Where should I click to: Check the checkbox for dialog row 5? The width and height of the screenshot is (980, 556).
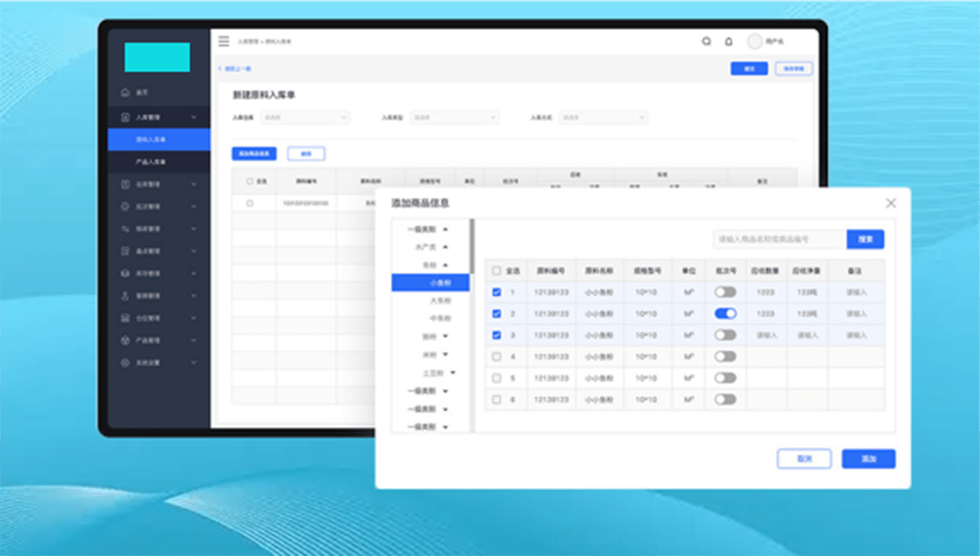point(496,378)
